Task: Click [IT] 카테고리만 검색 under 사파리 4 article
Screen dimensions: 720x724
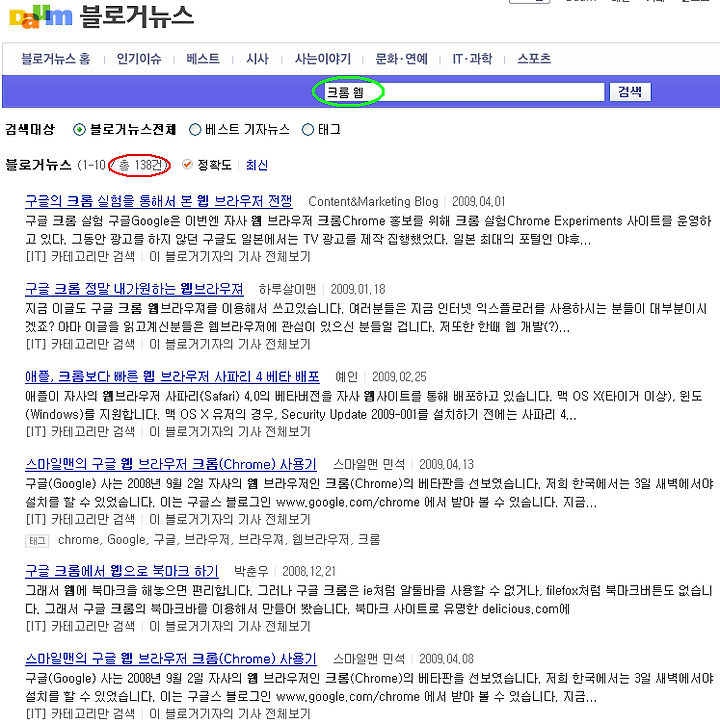Action: [80, 432]
